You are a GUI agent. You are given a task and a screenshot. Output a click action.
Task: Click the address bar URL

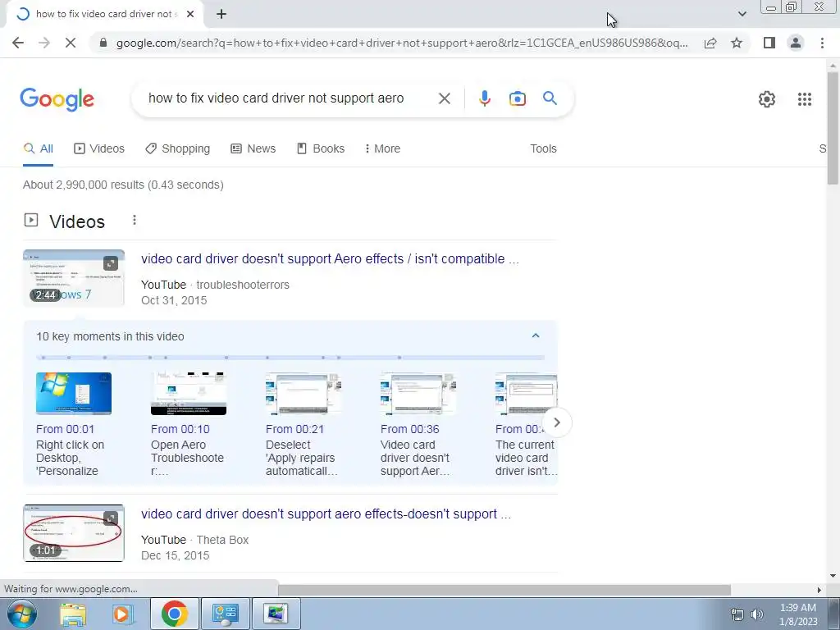pos(402,43)
